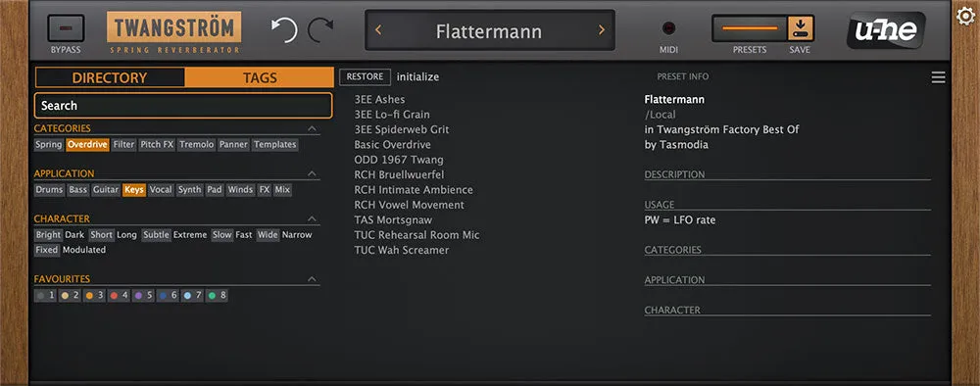This screenshot has height=386, width=980.
Task: Toggle the Bypass switch
Action: 66,28
